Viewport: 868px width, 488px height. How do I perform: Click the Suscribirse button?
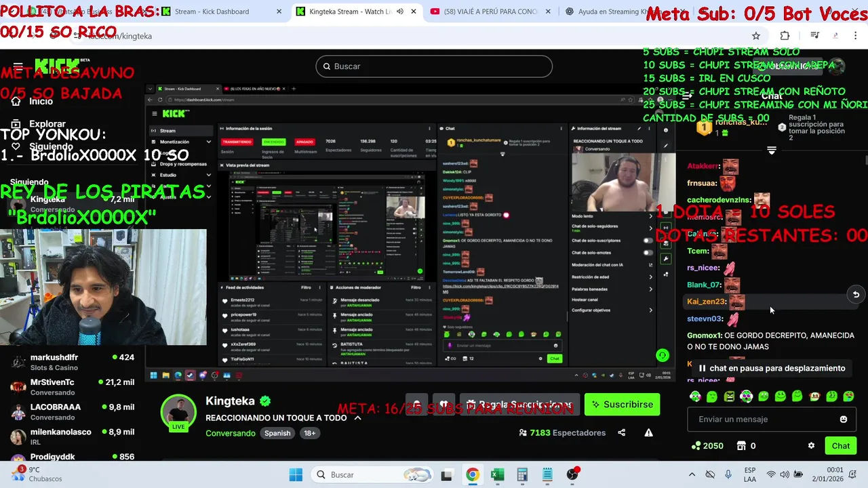tap(622, 405)
